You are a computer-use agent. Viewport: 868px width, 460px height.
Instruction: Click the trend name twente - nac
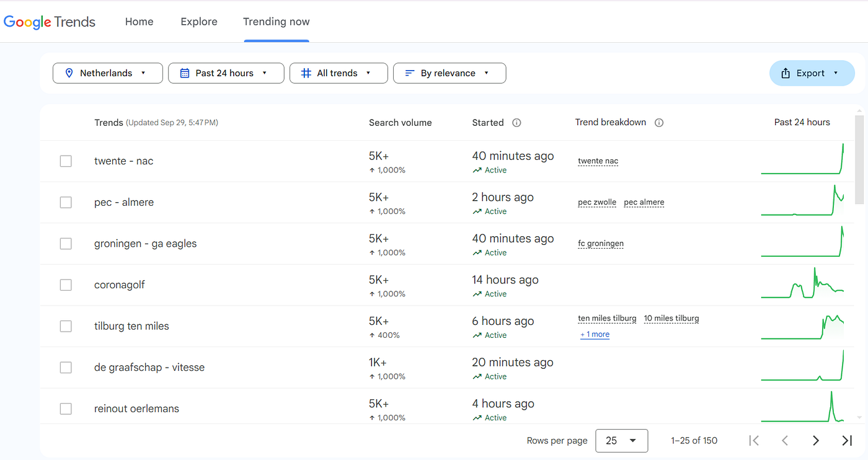point(124,161)
